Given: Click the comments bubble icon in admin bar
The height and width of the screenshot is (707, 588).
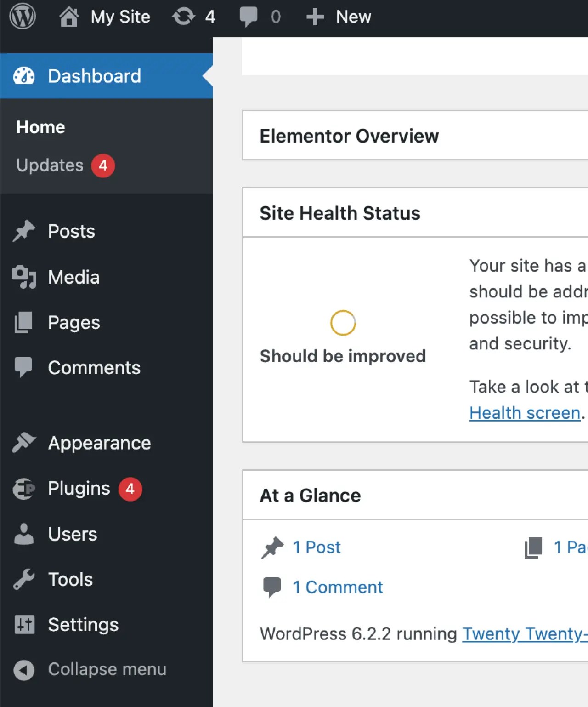Looking at the screenshot, I should point(249,17).
